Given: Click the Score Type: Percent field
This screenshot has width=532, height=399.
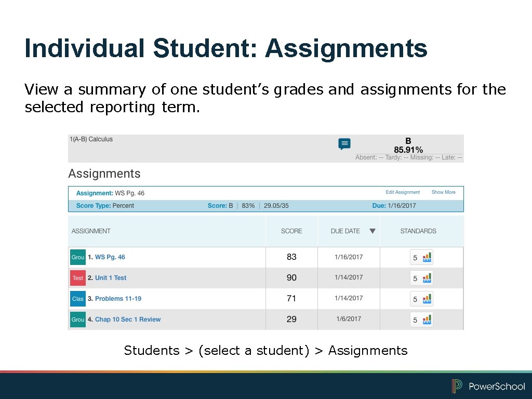Looking at the screenshot, I should (x=105, y=206).
